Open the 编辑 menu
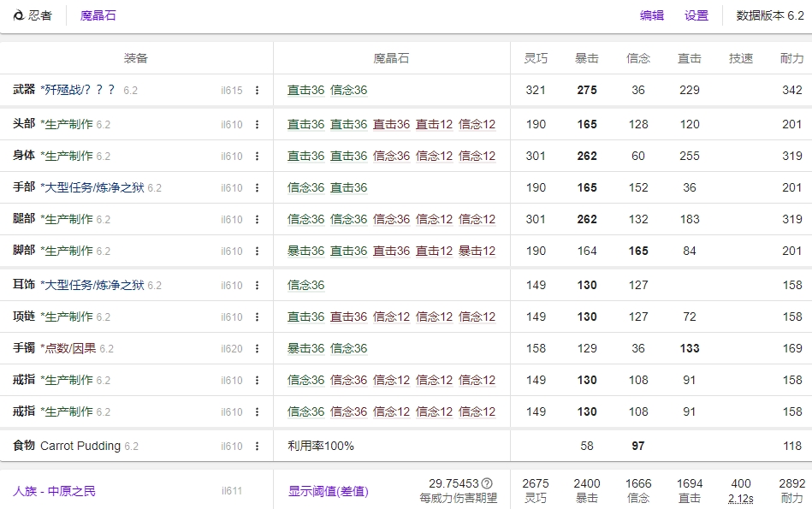The image size is (812, 509). (652, 15)
